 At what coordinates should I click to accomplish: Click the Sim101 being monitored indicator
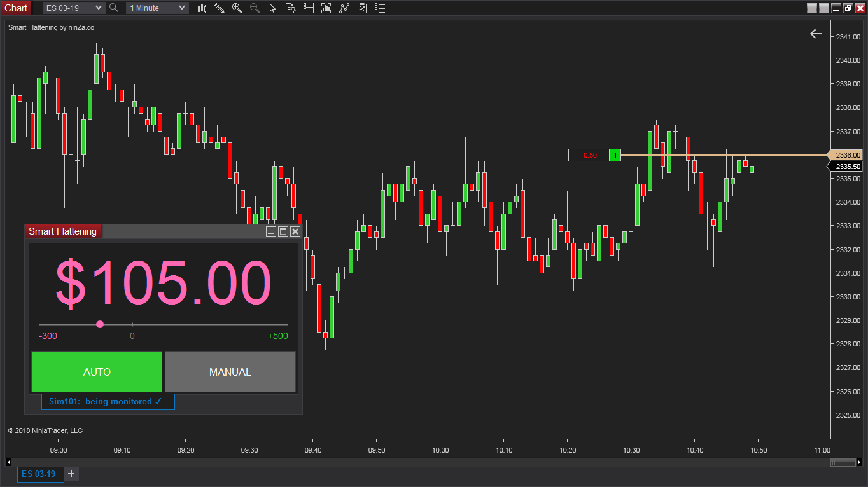(108, 401)
